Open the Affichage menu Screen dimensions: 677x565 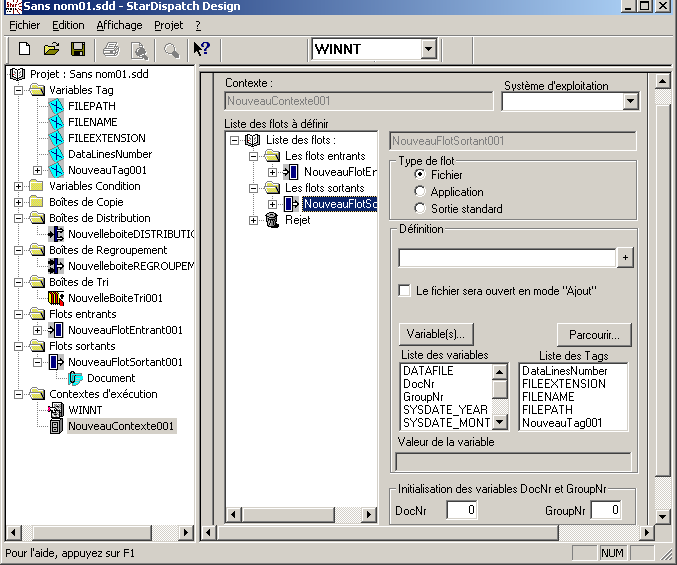pyautogui.click(x=119, y=25)
